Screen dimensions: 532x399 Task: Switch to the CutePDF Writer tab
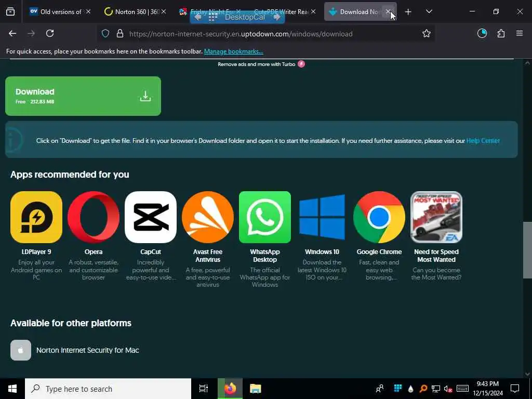(284, 11)
